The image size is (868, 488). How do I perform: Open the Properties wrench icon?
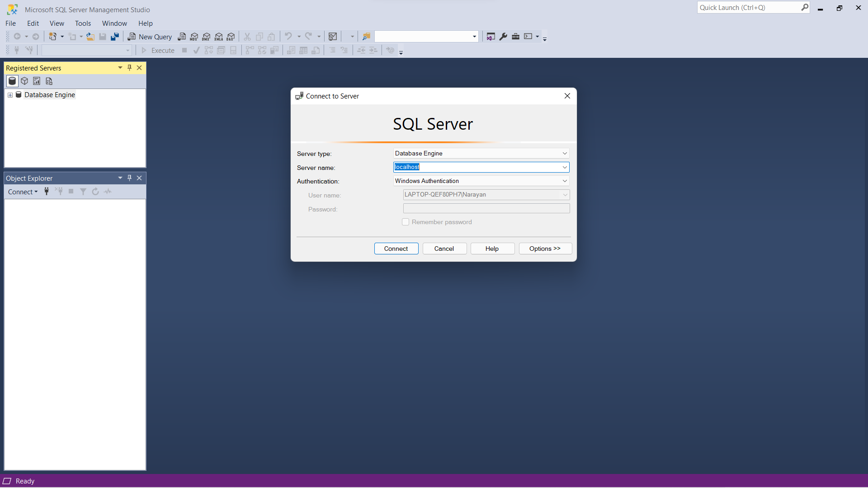pos(503,37)
